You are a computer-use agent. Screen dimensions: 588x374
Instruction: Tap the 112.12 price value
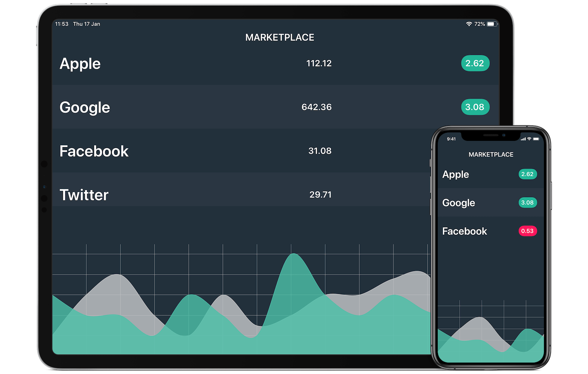(x=319, y=63)
